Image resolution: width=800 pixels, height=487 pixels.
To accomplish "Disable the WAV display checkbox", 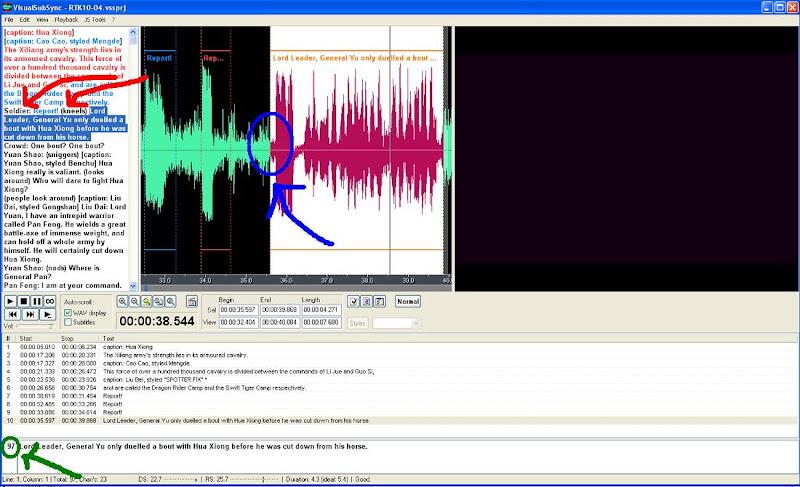I will (x=68, y=313).
